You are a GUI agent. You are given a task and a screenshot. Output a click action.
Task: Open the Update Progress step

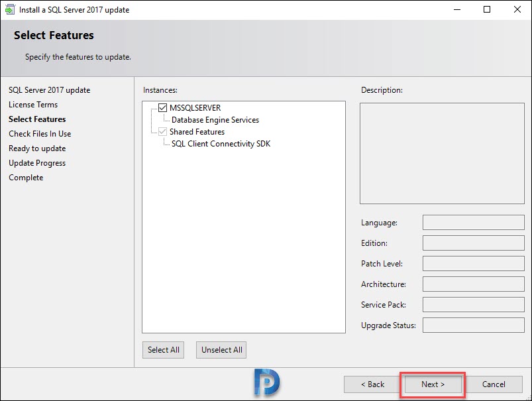(37, 163)
